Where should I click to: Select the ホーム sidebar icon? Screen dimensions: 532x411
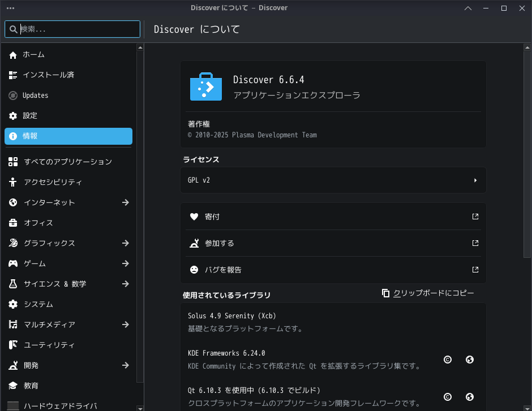pyautogui.click(x=12, y=54)
